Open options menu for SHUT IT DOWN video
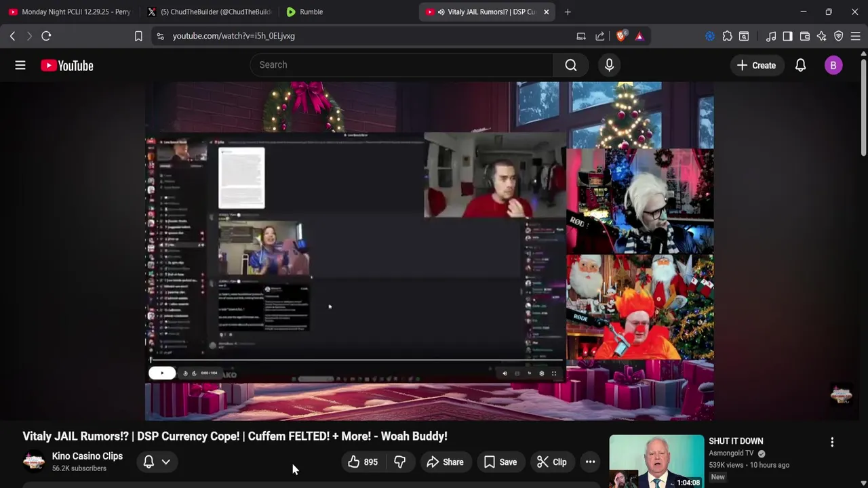Screen dimensions: 868x488 (832, 442)
